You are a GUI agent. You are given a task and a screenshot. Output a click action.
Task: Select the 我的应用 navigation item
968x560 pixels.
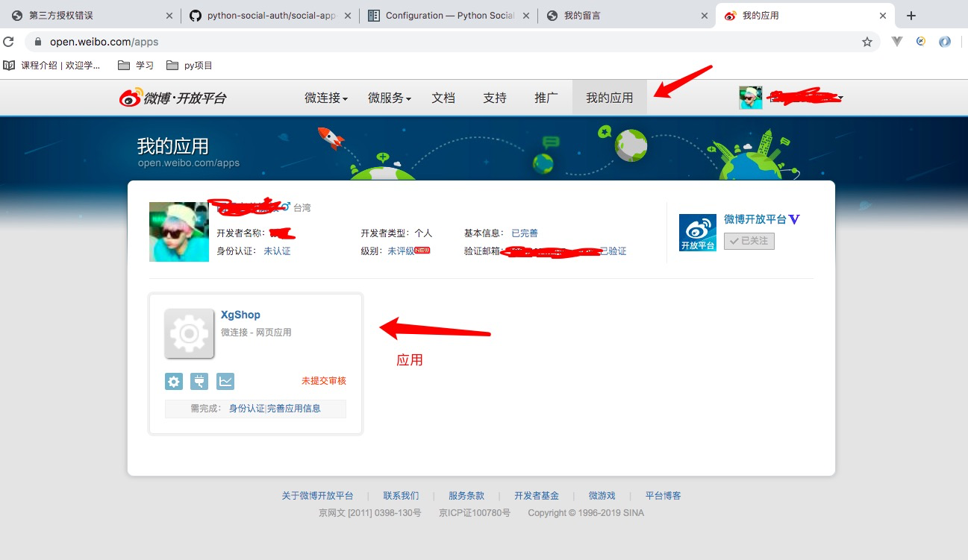tap(609, 97)
